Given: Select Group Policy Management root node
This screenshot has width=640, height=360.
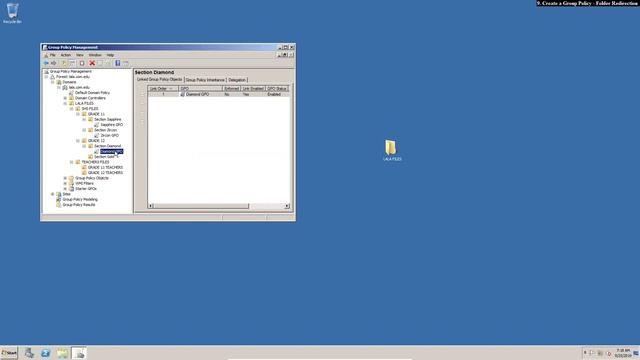Looking at the screenshot, I should [70, 71].
